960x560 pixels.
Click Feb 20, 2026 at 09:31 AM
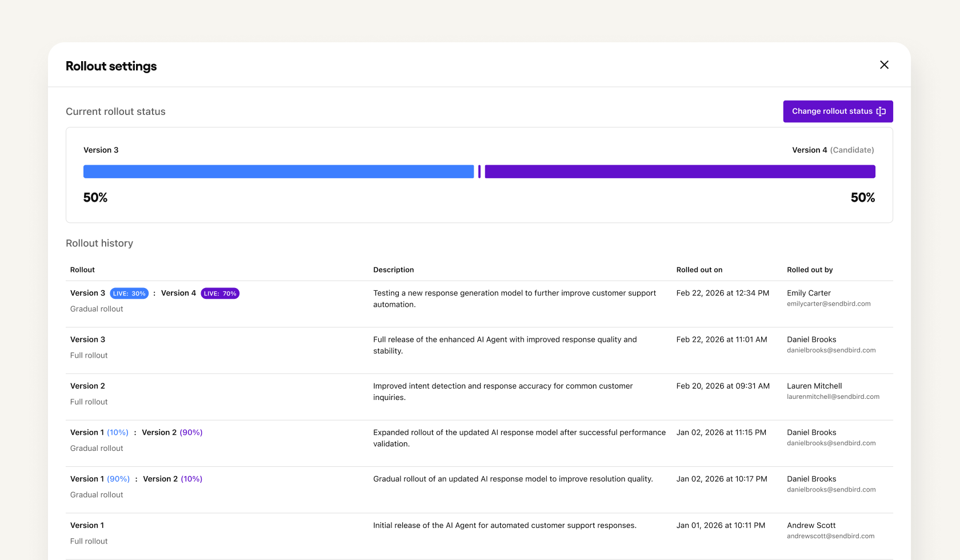coord(723,386)
